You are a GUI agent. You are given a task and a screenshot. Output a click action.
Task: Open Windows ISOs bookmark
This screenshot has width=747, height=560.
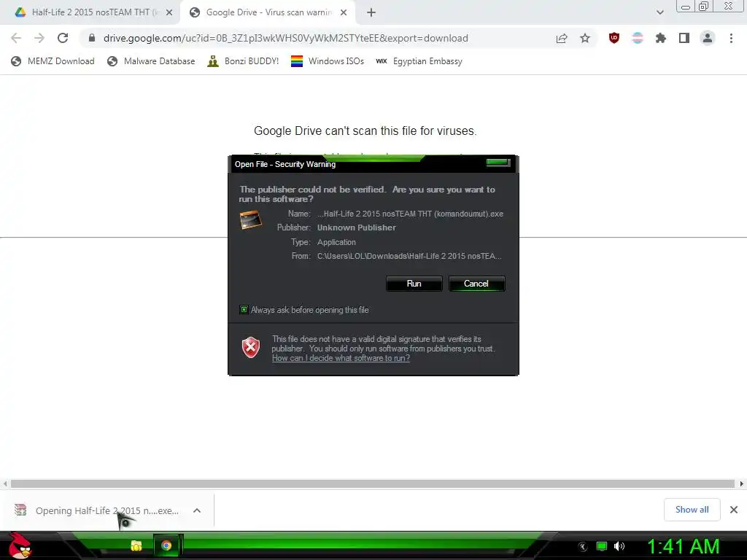coord(328,61)
